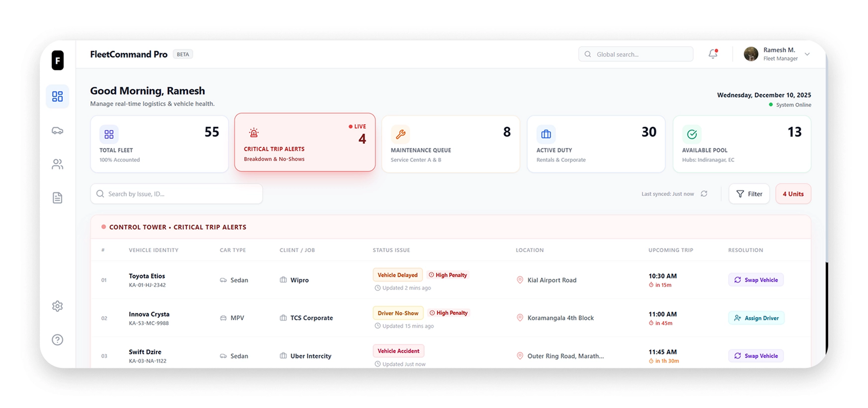Click the MPV icon in Innova Crysta row
The width and height of the screenshot is (868, 408).
[x=223, y=318]
